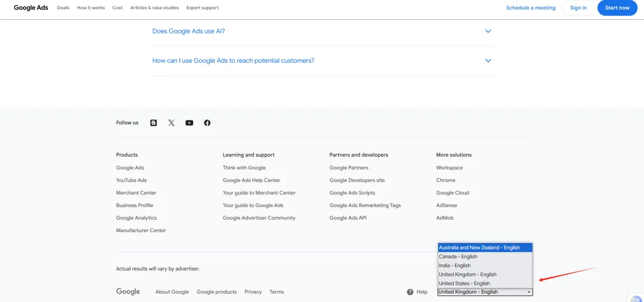Open Google Advertiser Community link
The width and height of the screenshot is (644, 302).
[x=259, y=218]
